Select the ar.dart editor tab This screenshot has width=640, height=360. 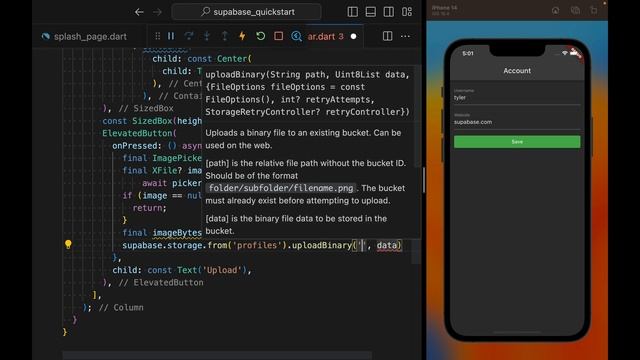(325, 36)
